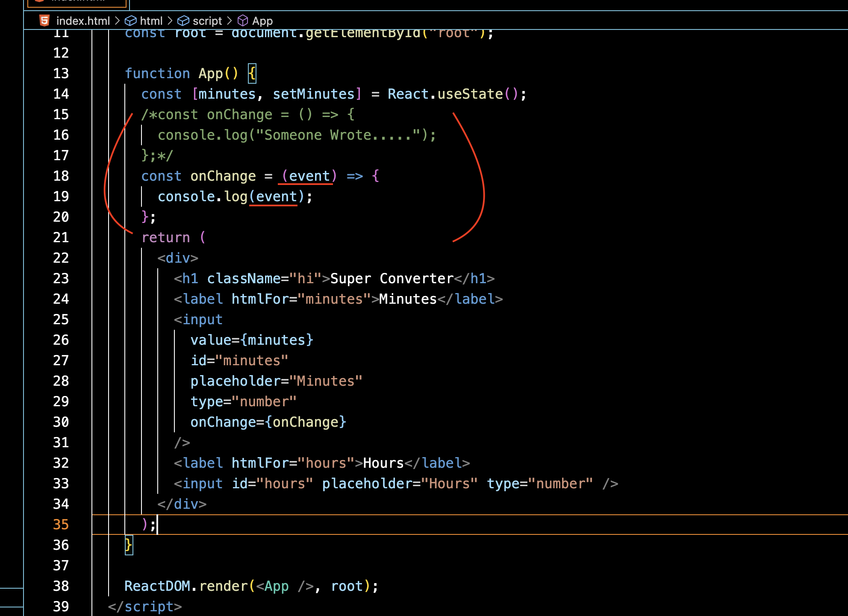Open the html breadcrumb label
The height and width of the screenshot is (616, 848).
click(151, 21)
